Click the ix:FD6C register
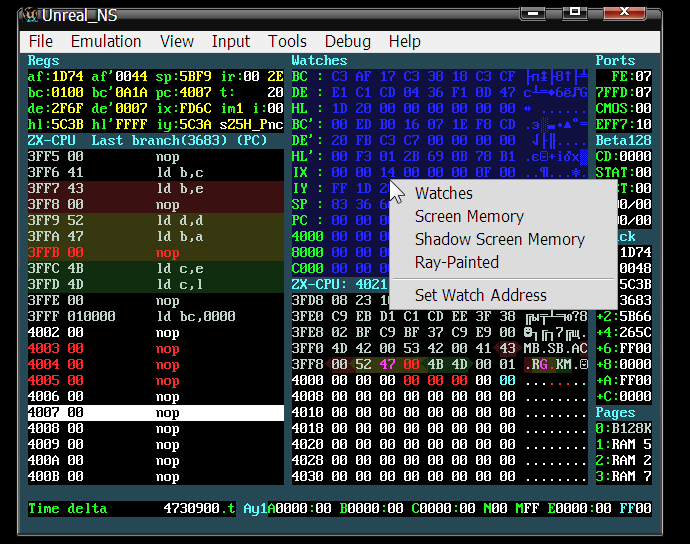Viewport: 690px width, 544px height. point(184,108)
